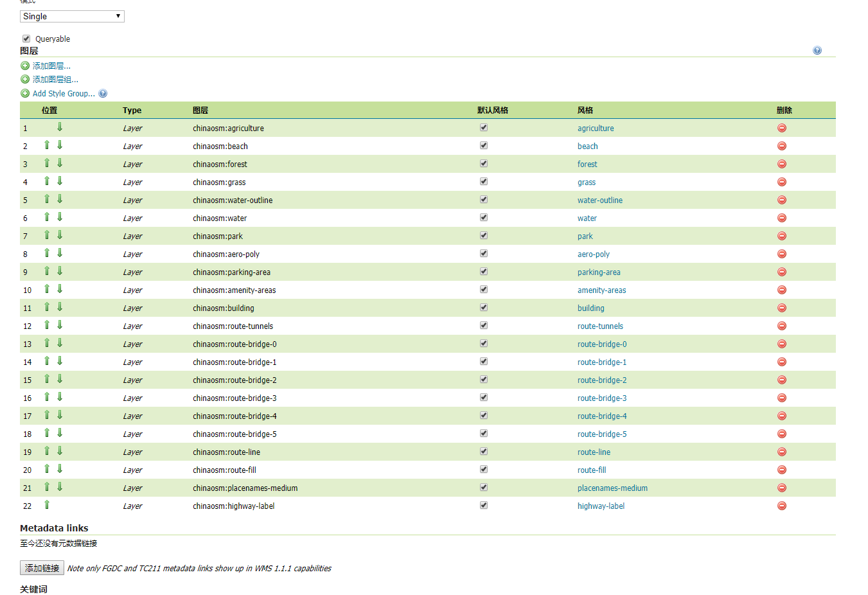Screen dimensions: 868x595
Task: Uncheck default style for chinaosm:parking-area
Action: (484, 271)
